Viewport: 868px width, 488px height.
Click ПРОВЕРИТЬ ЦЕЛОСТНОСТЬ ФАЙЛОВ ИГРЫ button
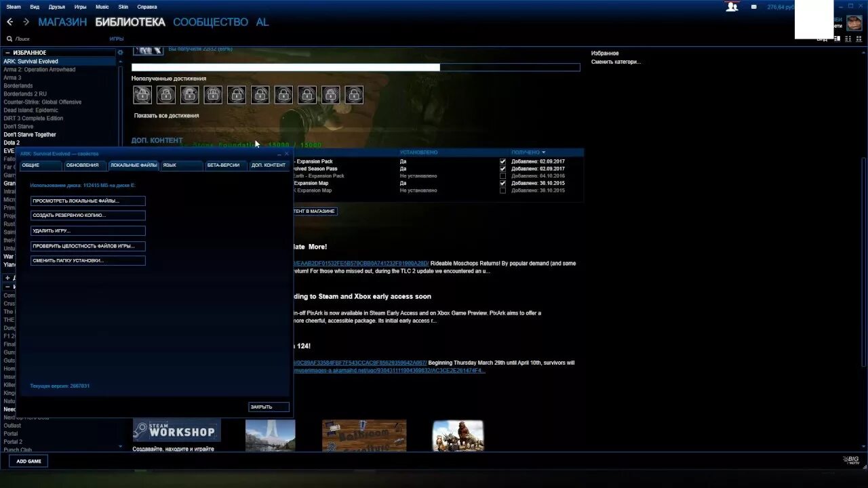click(87, 246)
